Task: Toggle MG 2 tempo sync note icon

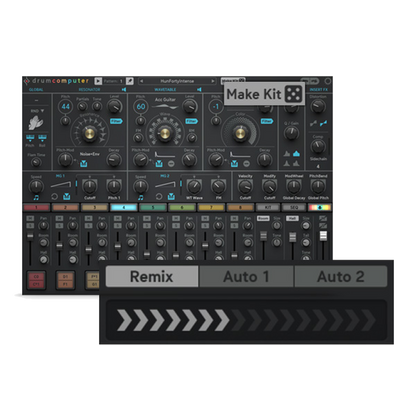Action: [x=141, y=198]
